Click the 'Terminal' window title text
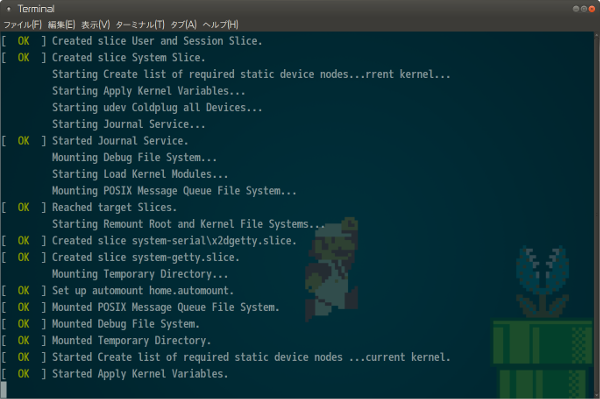 (36, 9)
